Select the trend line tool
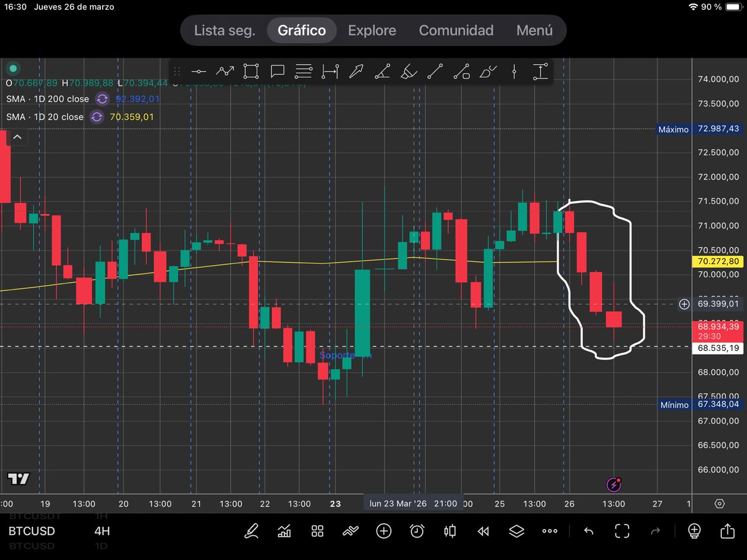 tap(435, 72)
